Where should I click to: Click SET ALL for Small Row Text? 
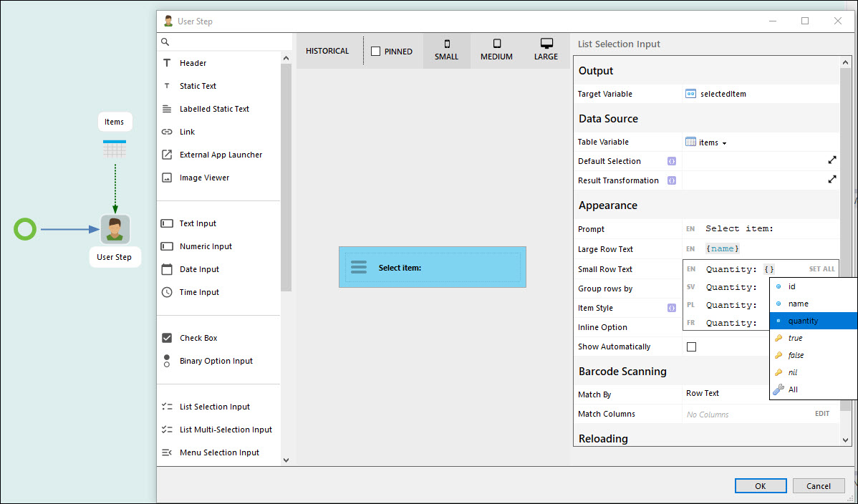(x=822, y=269)
